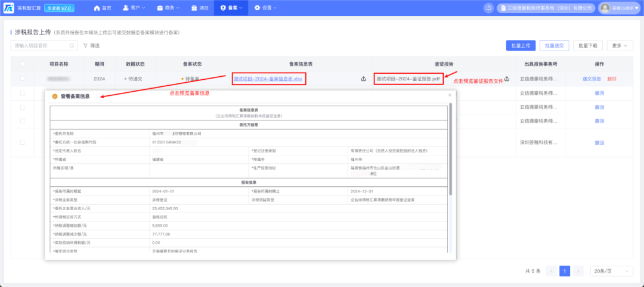Expand the 备案 menu

231,8
